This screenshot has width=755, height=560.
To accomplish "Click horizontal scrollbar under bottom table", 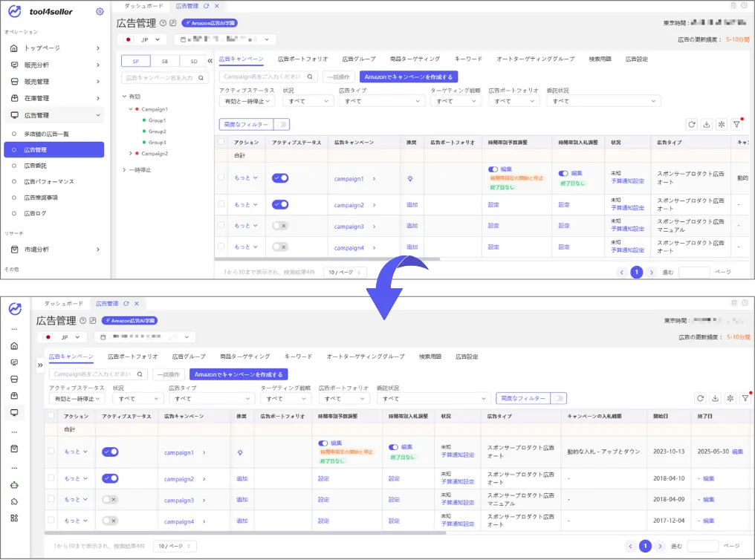I will point(245,533).
